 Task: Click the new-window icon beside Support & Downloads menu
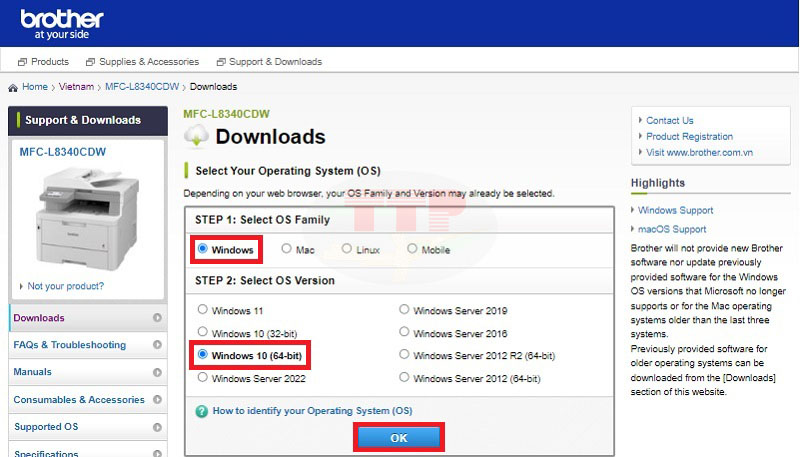coord(221,62)
